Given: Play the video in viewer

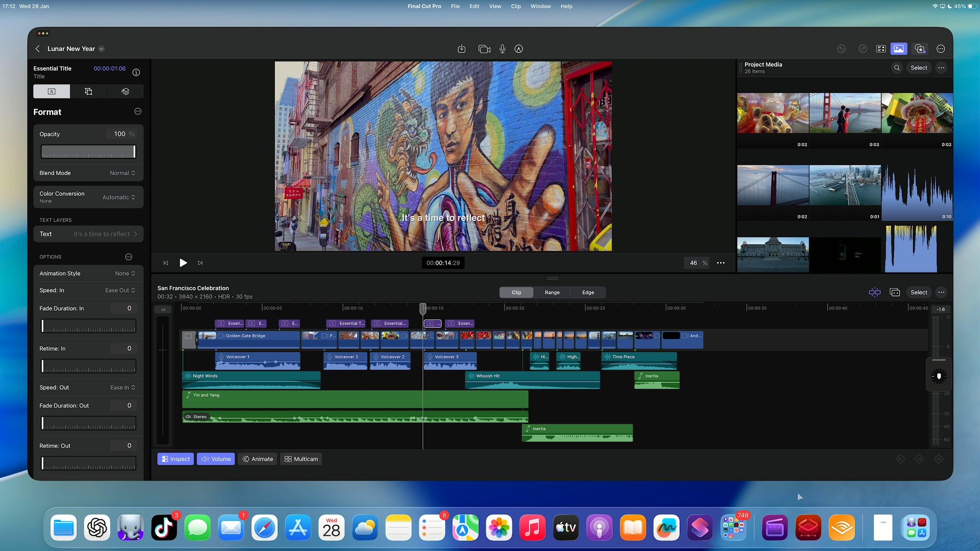Looking at the screenshot, I should 183,263.
